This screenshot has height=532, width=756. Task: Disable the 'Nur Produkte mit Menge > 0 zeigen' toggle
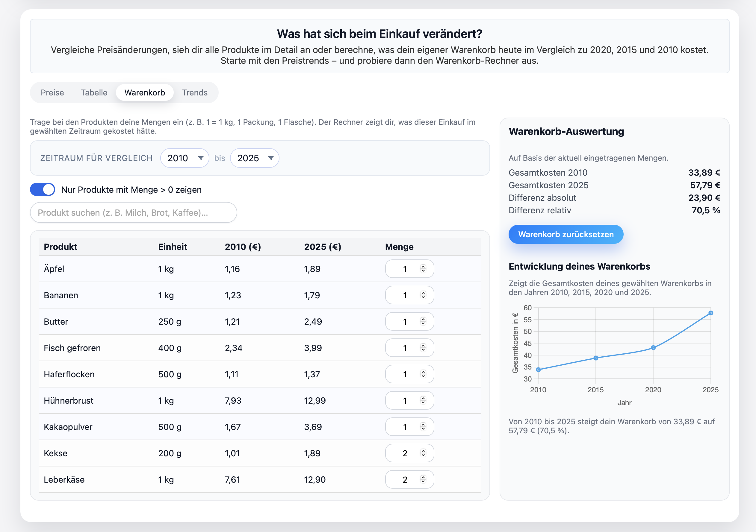(x=43, y=189)
